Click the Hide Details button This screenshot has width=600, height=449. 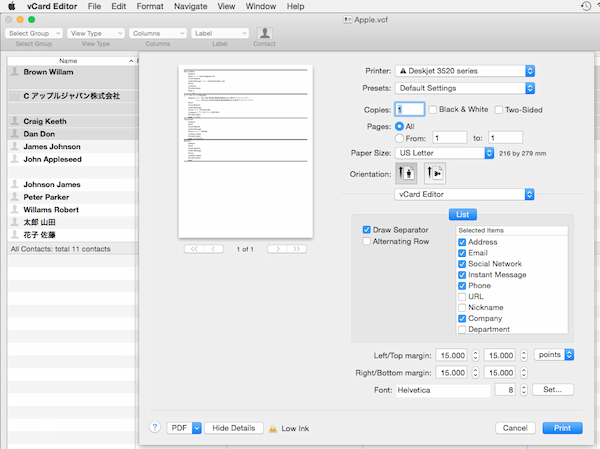[234, 428]
